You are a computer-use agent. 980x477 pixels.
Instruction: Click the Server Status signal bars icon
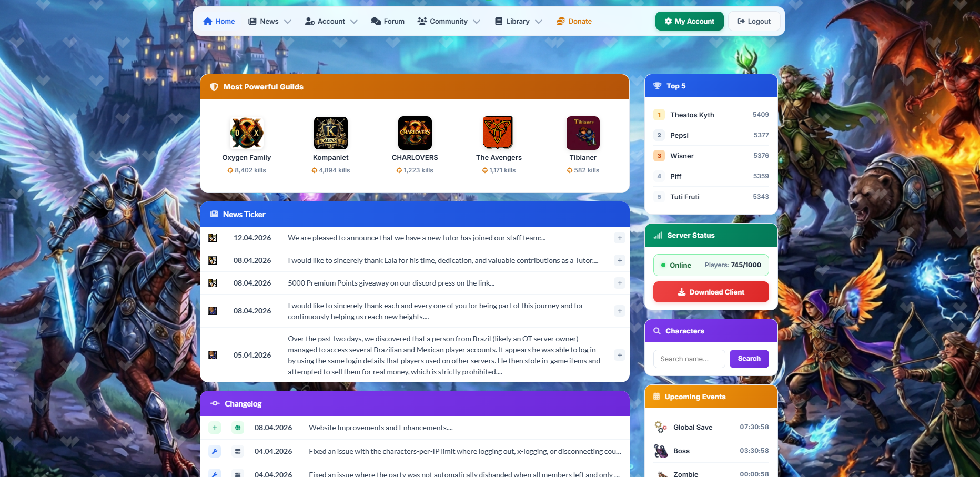tap(658, 235)
